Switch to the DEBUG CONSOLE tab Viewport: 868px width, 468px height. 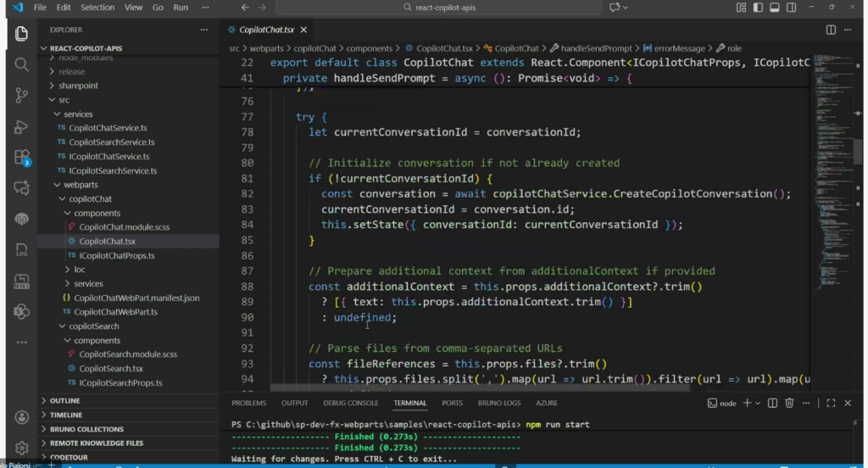pos(350,404)
